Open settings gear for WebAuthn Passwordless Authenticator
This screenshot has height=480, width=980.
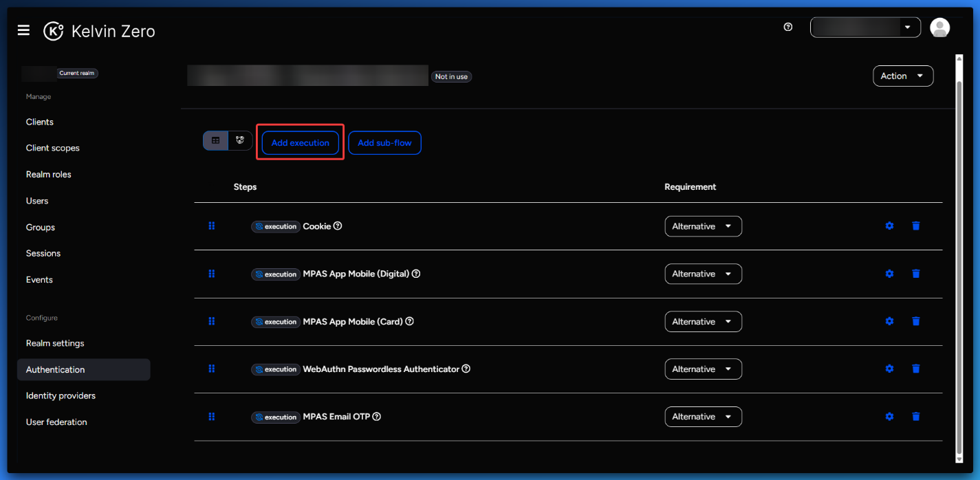coord(889,369)
